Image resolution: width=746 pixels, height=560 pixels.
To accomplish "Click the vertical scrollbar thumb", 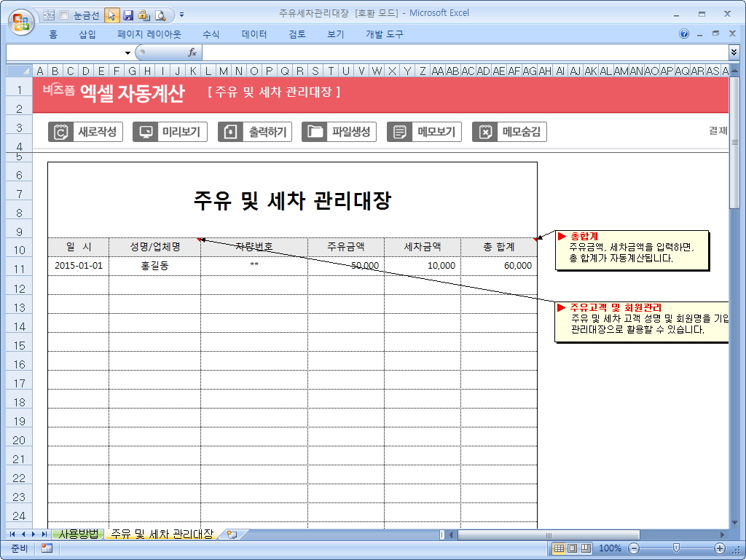I will pos(734,143).
